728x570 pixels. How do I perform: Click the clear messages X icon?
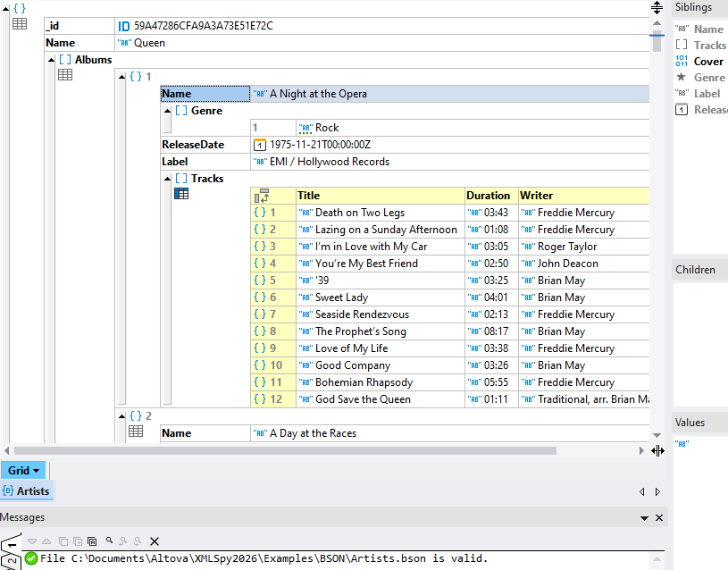(x=155, y=541)
